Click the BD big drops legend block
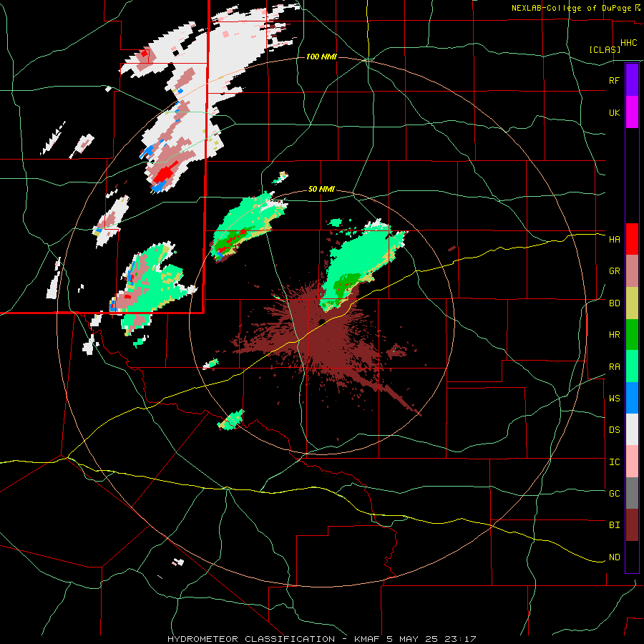644x644 pixels. (632, 303)
